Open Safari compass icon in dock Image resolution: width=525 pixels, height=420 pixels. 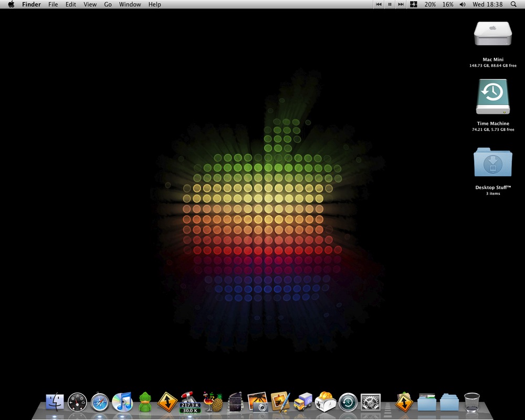[x=100, y=402]
